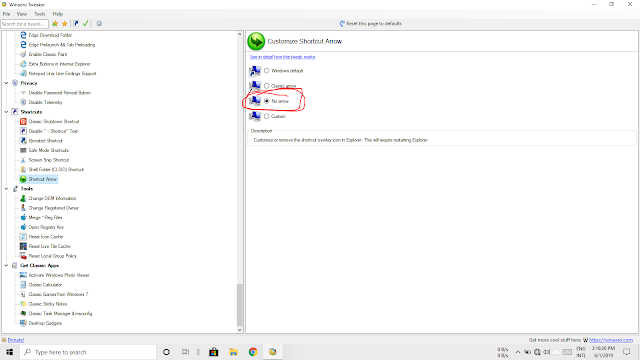Open Microsoft Store from taskbar
Viewport: 640px width, 360px height.
point(214,352)
